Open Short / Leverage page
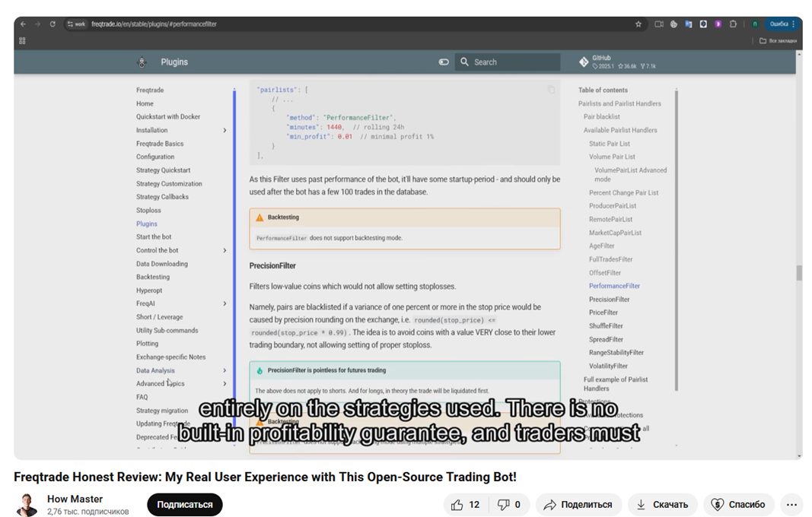 pyautogui.click(x=160, y=317)
